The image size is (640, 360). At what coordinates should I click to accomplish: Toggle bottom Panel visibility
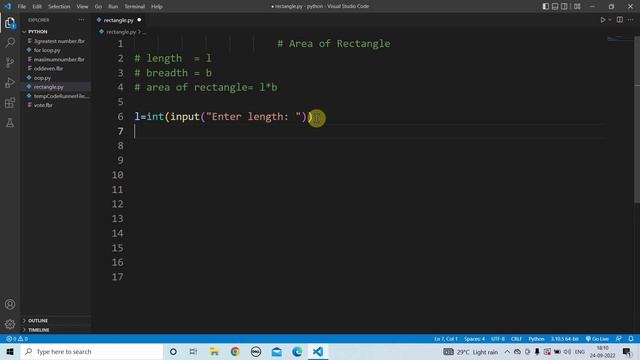click(x=555, y=7)
